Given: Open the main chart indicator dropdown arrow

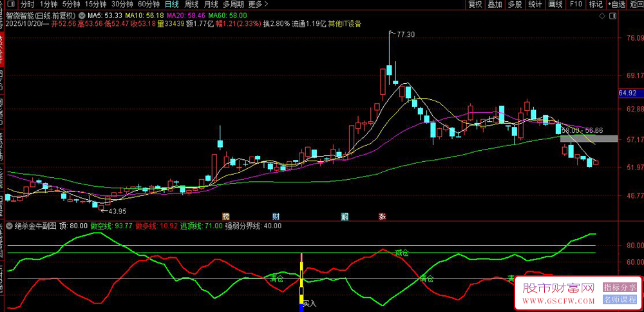Looking at the screenshot, I should [x=82, y=15].
